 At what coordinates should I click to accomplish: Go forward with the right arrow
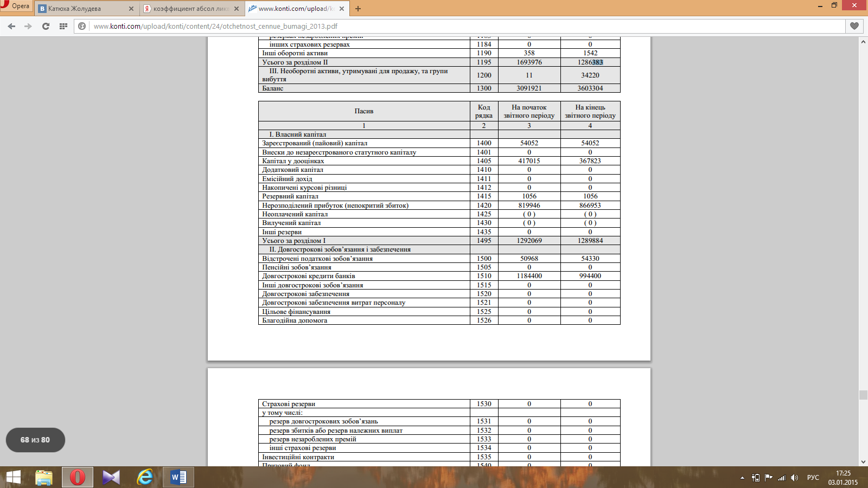(28, 26)
